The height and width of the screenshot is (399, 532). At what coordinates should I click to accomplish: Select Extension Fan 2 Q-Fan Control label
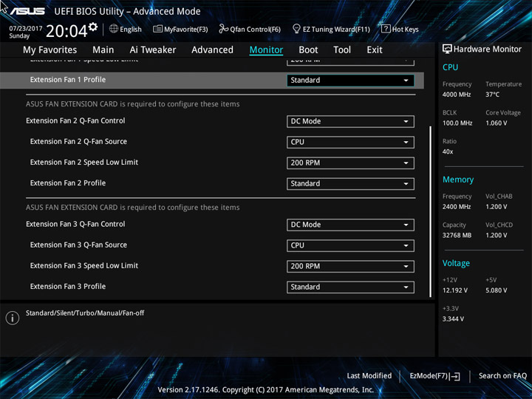point(75,120)
